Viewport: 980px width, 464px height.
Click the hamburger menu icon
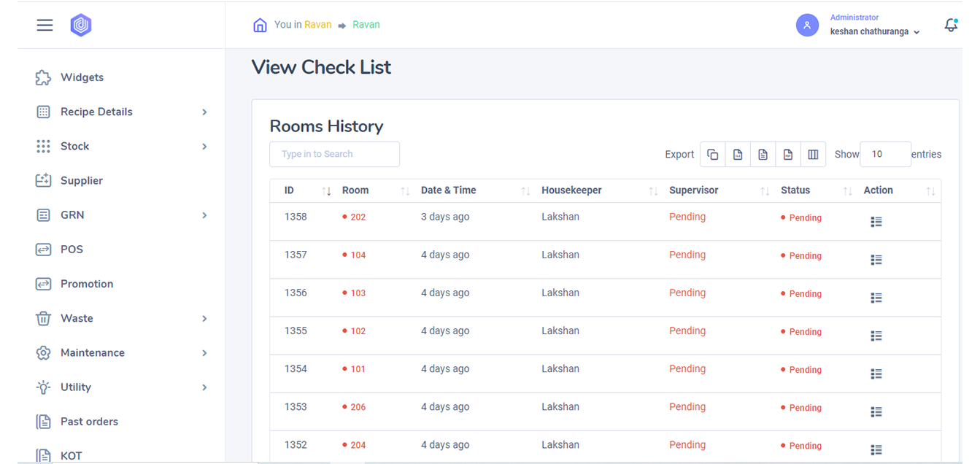pyautogui.click(x=45, y=25)
